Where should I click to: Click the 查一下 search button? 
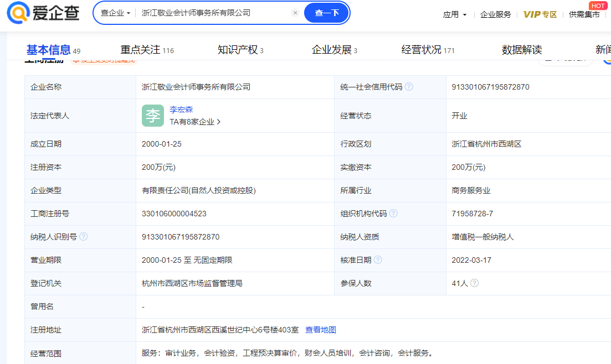point(326,13)
